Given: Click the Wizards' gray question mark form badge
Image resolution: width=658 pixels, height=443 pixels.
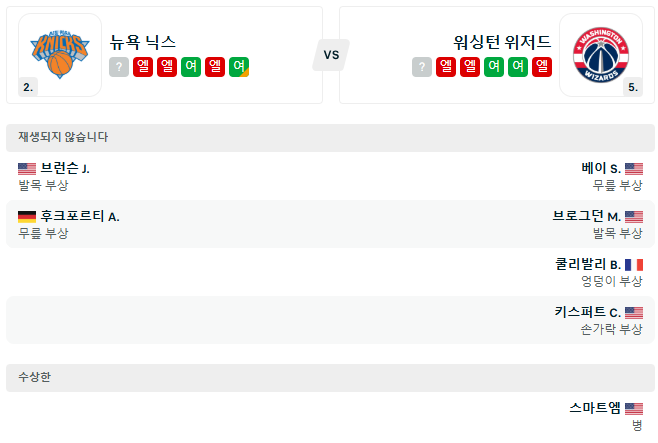Looking at the screenshot, I should point(422,67).
